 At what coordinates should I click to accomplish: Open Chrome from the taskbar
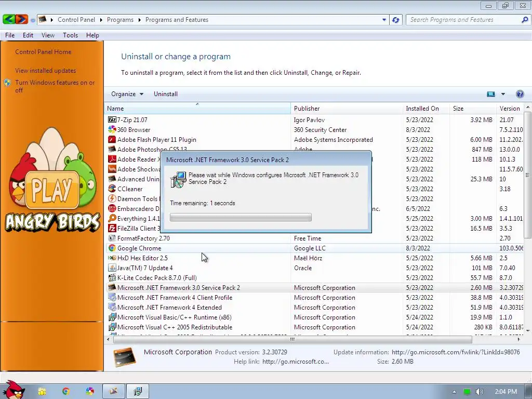(x=66, y=391)
